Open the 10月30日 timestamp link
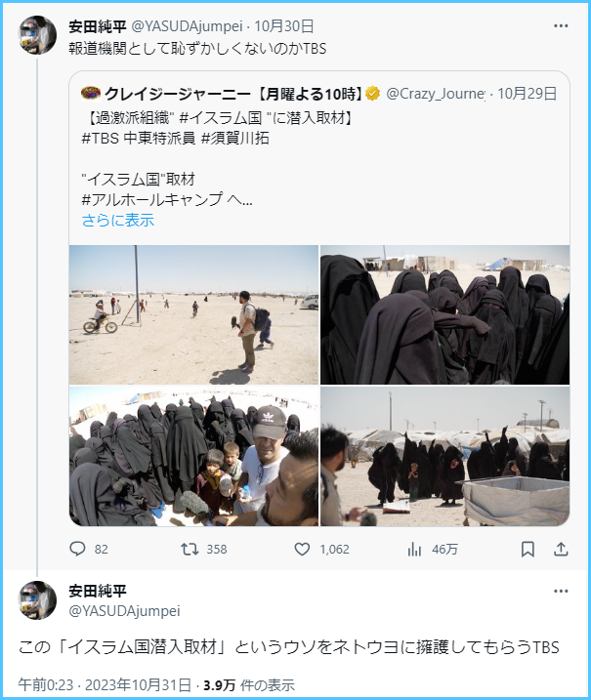This screenshot has width=591, height=700. click(x=284, y=26)
